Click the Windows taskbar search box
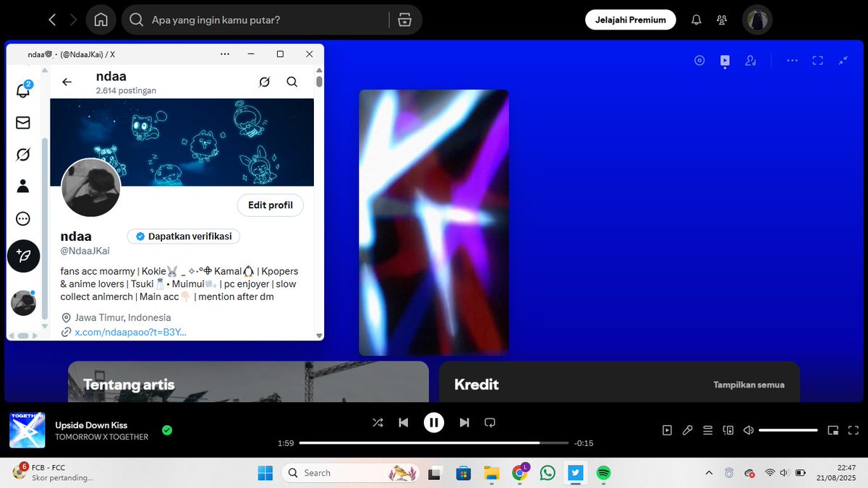Image resolution: width=868 pixels, height=488 pixels. (x=350, y=473)
